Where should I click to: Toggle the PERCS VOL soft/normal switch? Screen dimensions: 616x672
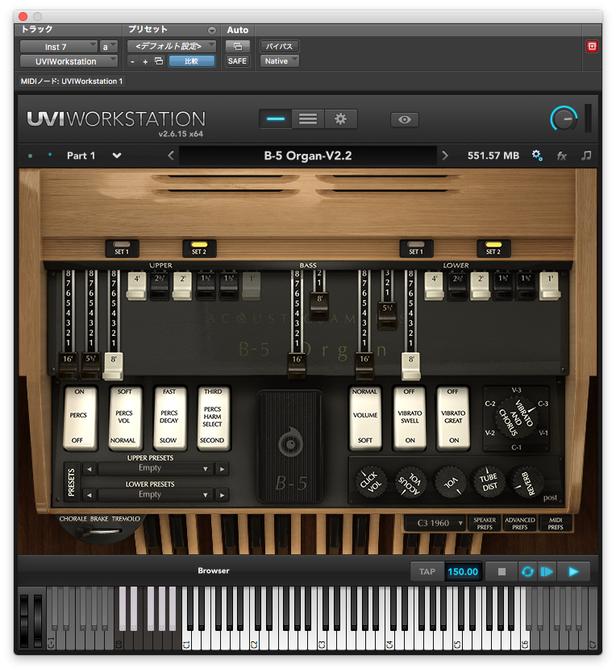click(124, 417)
